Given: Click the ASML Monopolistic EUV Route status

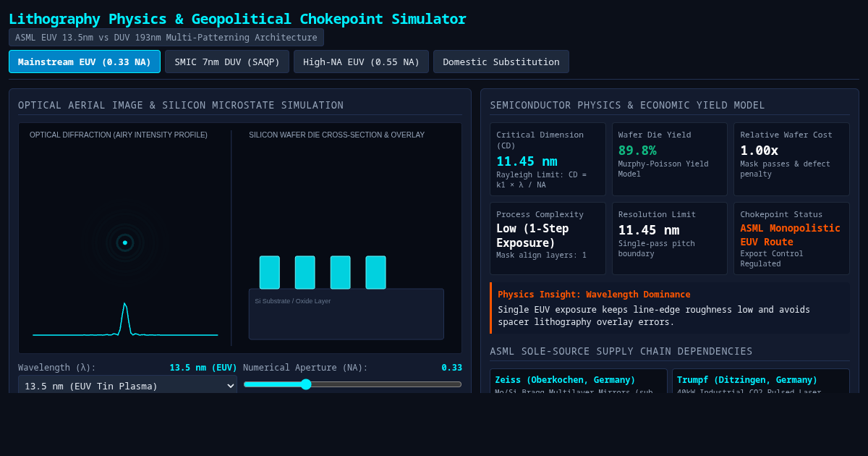Looking at the screenshot, I should tap(790, 235).
